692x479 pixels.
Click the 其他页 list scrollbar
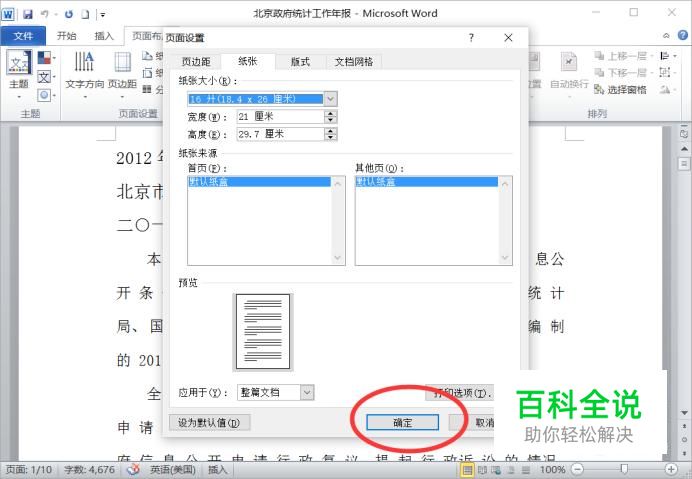505,220
